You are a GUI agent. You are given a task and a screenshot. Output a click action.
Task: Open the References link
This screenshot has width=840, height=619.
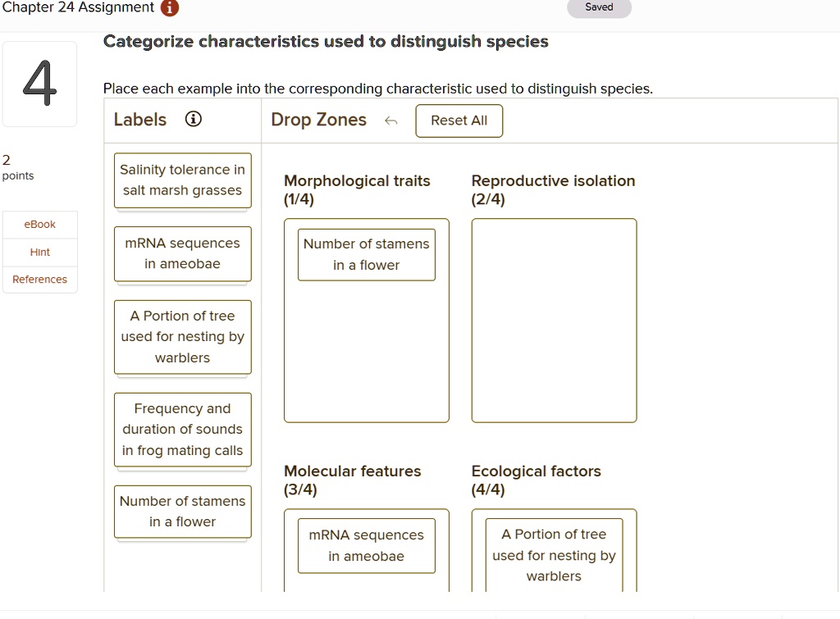click(39, 280)
